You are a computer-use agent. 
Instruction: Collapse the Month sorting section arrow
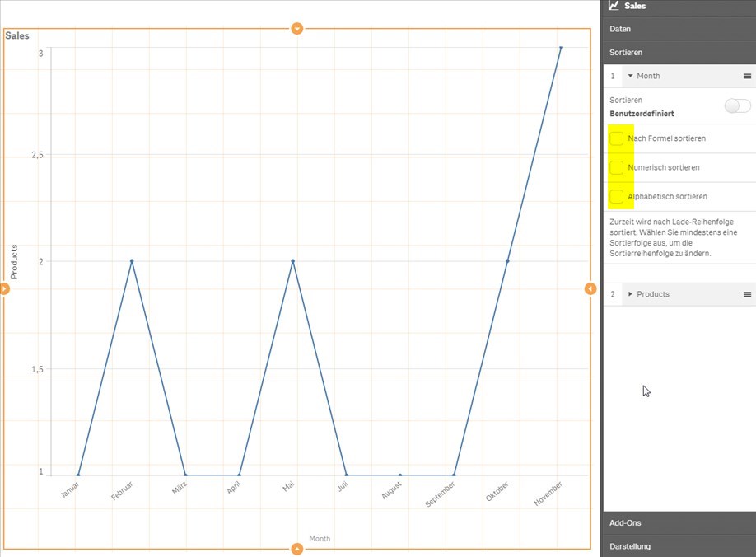point(630,76)
